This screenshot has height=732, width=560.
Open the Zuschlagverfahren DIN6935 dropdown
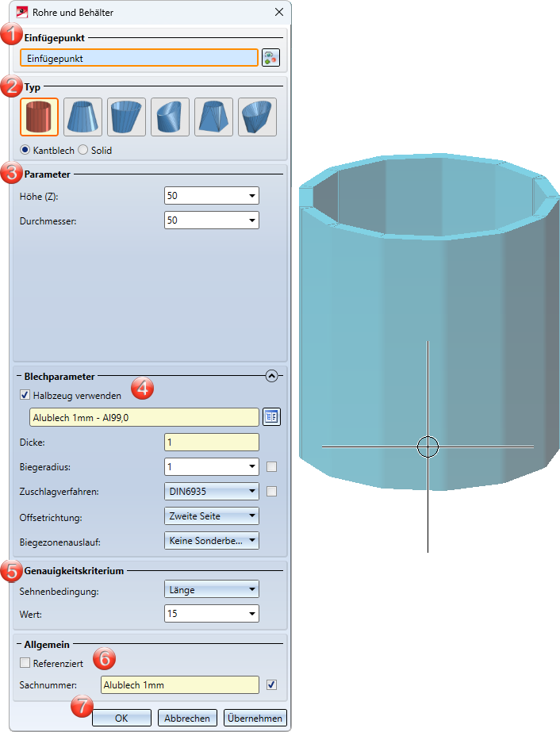pyautogui.click(x=212, y=491)
